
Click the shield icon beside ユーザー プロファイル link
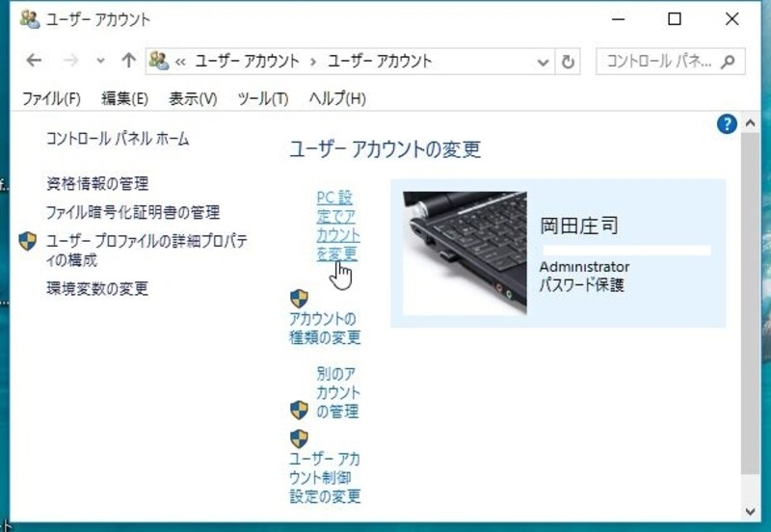28,241
